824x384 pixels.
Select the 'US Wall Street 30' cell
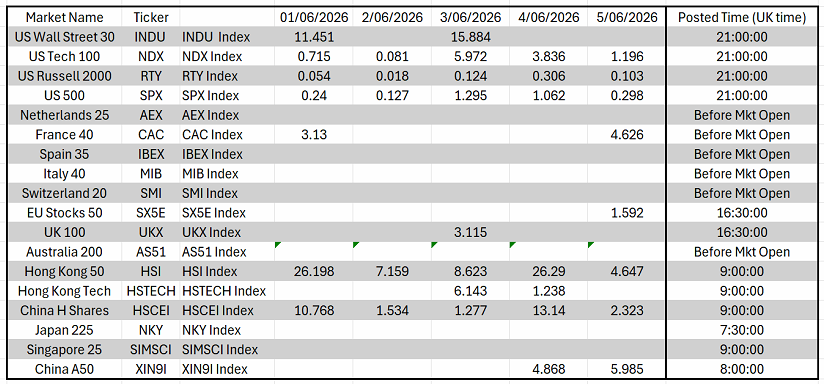point(65,37)
